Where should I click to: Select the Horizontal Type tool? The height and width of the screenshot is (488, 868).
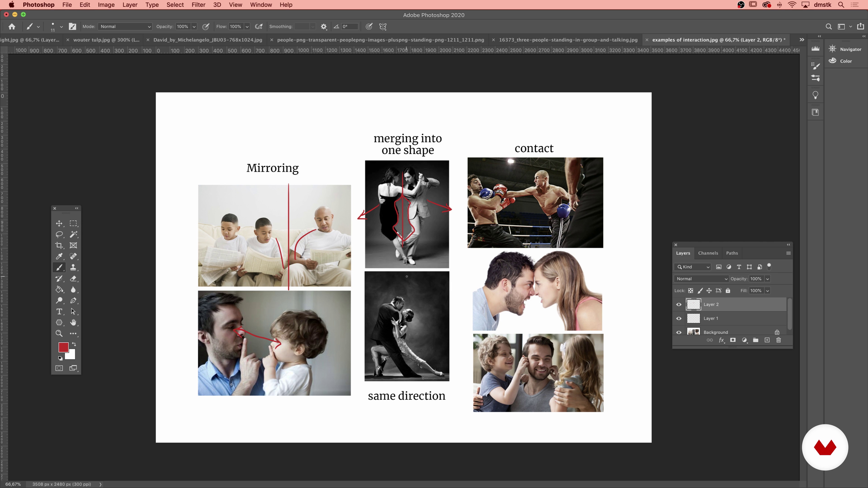[59, 312]
